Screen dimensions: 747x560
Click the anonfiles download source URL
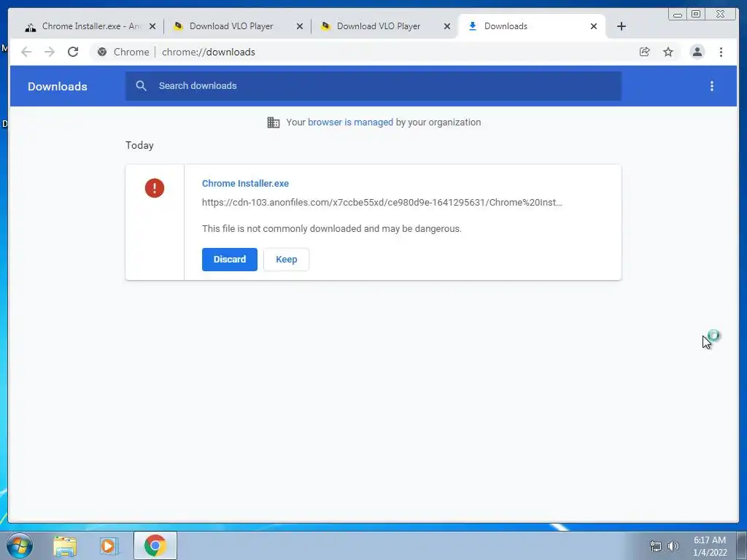pyautogui.click(x=382, y=203)
